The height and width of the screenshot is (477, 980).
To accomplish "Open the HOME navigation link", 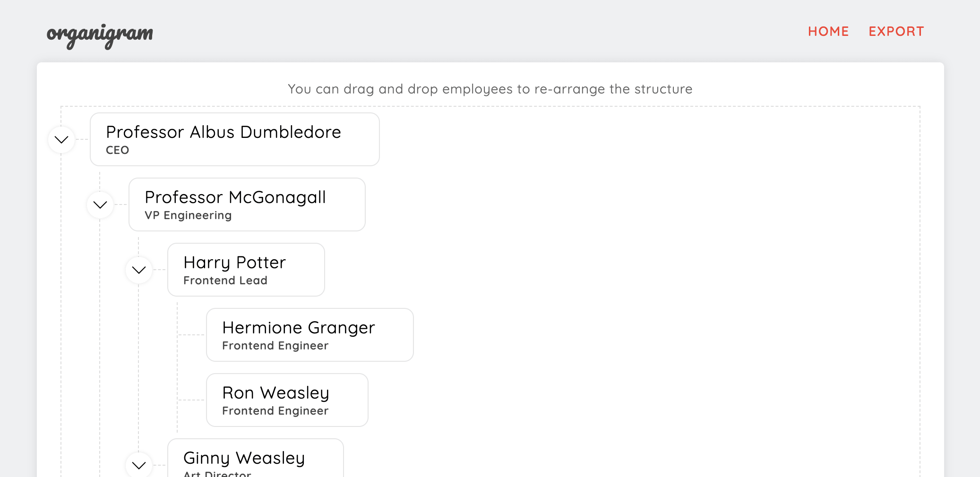I will 828,32.
